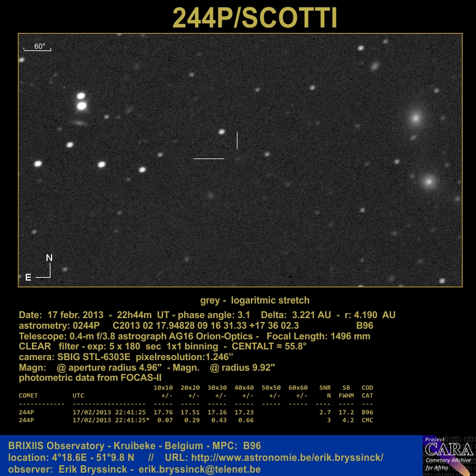Click the 244P/SCOTTI title

point(255,17)
